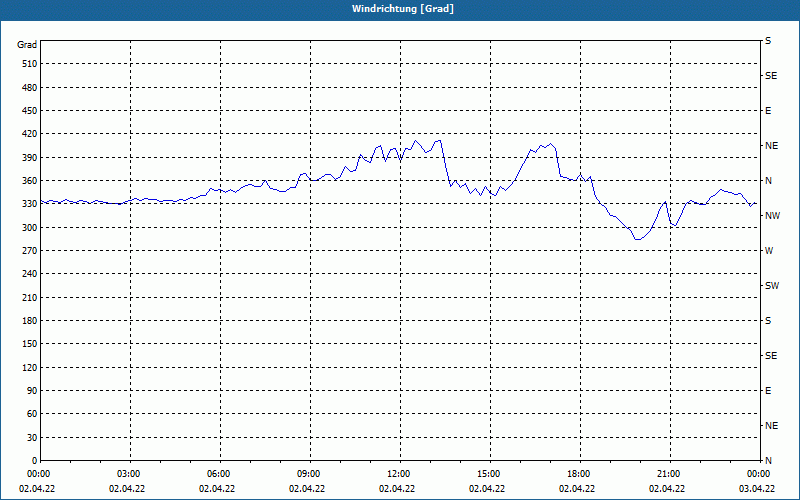Pick the 360 tick label on the left axis
The width and height of the screenshot is (800, 500).
[x=30, y=181]
